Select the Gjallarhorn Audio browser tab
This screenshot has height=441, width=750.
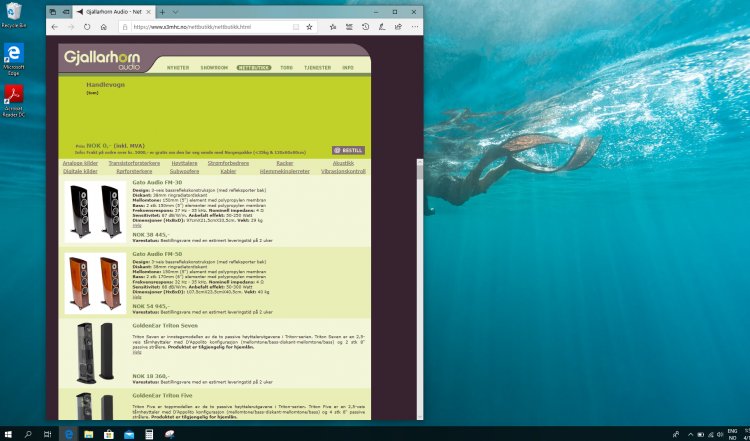point(114,12)
